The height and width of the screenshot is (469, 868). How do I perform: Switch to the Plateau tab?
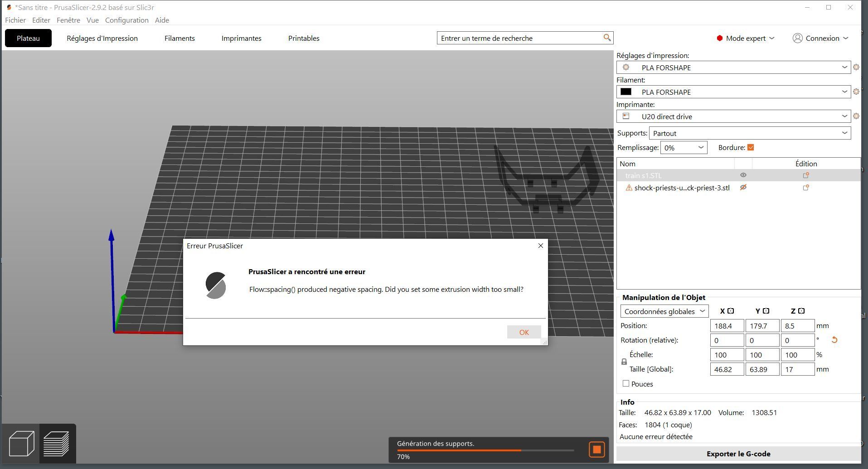[x=28, y=38]
